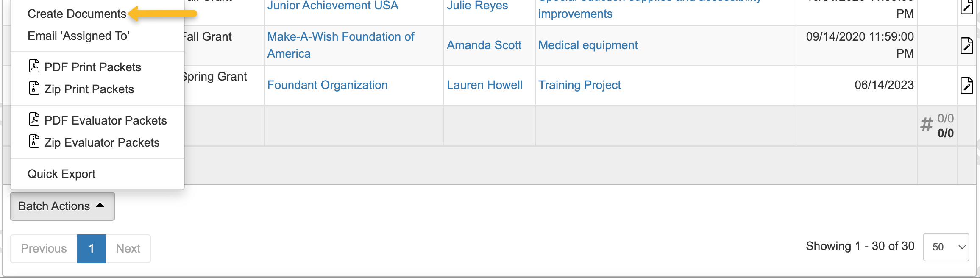Select Create Documents from the batch menu
The image size is (980, 278).
click(77, 14)
